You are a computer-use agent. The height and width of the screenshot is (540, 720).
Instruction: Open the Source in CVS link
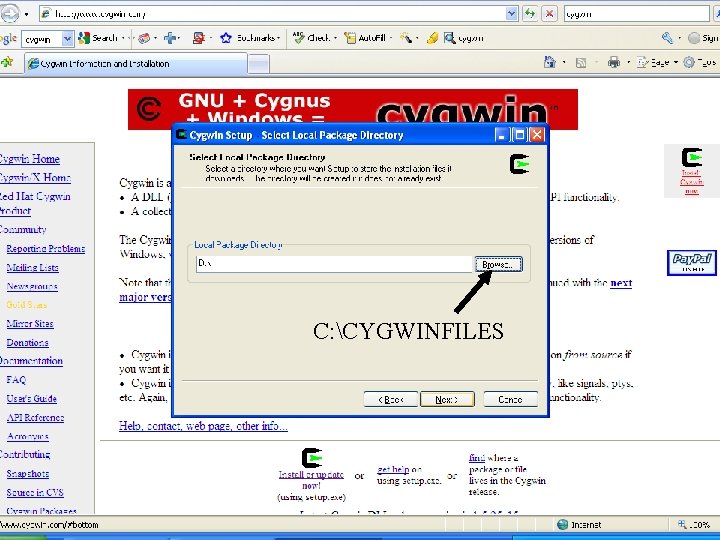[x=35, y=492]
